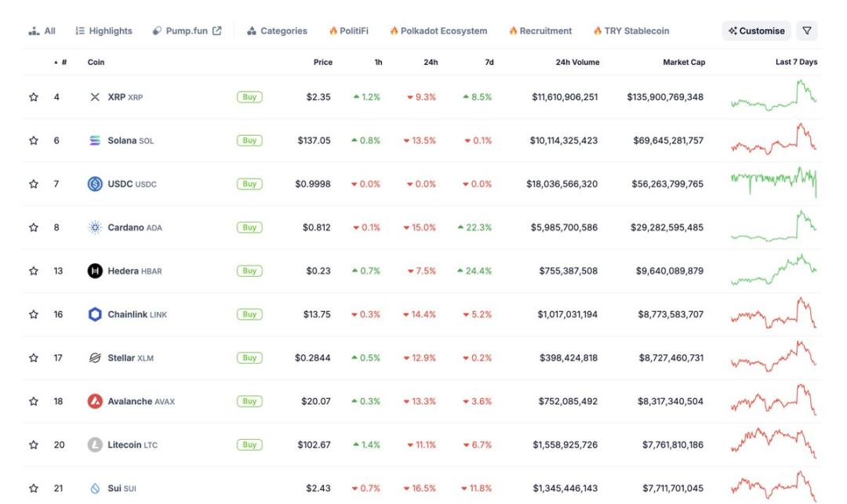Select the Polkadot Ecosystem tab

pyautogui.click(x=438, y=31)
